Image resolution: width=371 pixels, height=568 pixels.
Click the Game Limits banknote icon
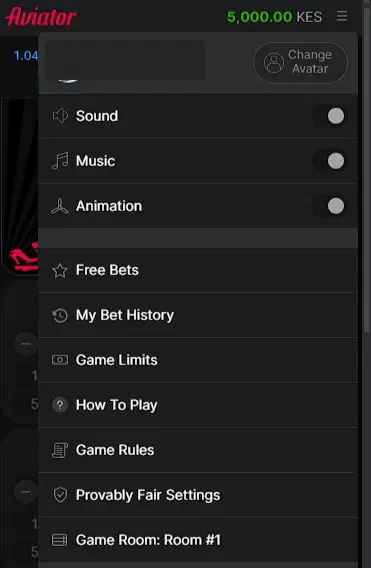coord(60,360)
